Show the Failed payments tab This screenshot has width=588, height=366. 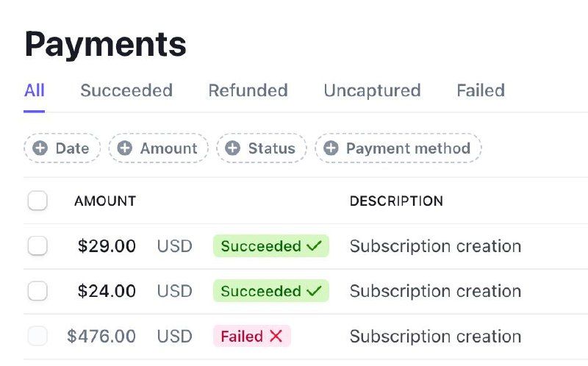coord(481,90)
